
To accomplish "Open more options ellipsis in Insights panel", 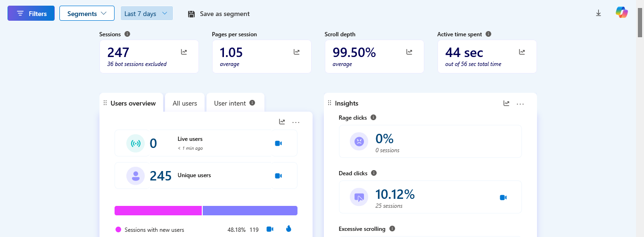I will coord(520,104).
